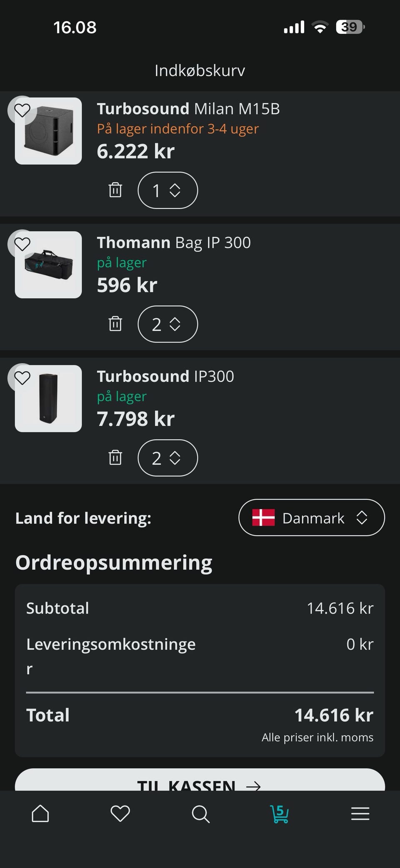Screen dimensions: 400x868
Task: Open Turbosound Milan M15B product title
Action: (188, 109)
